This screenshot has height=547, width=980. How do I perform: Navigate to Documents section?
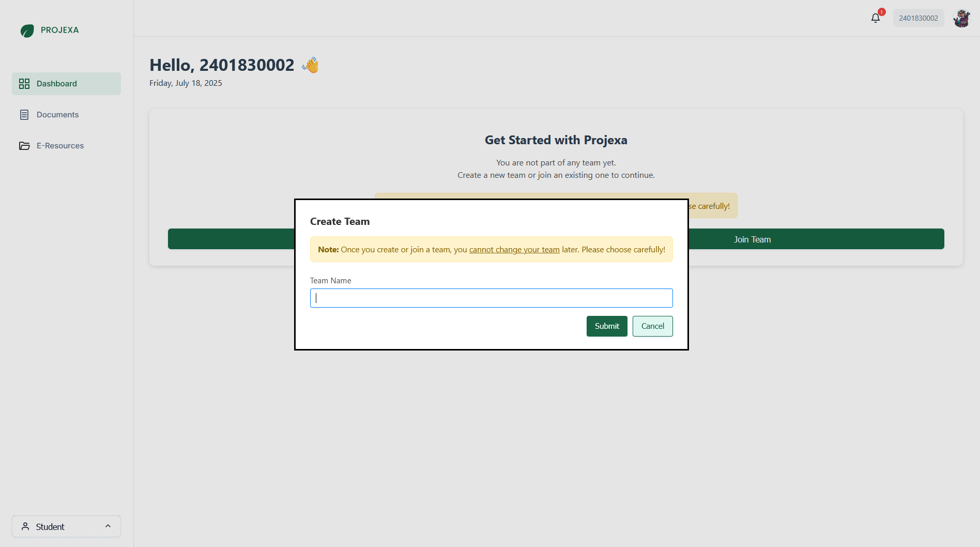pyautogui.click(x=57, y=114)
